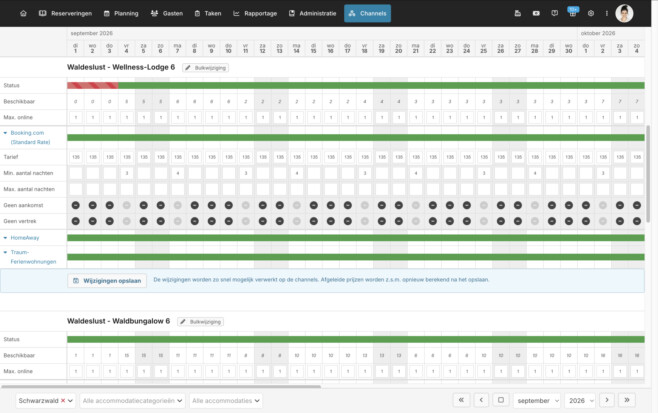The image size is (658, 413).
Task: Click Bulkwijziging for Waldbungalow 6
Action: pos(201,322)
